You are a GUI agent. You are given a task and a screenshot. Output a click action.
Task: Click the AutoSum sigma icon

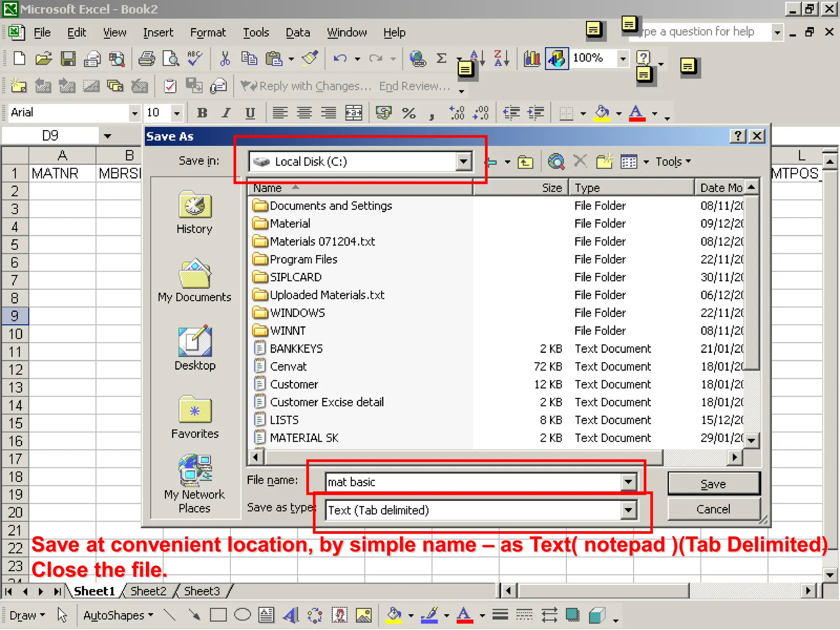pyautogui.click(x=441, y=59)
